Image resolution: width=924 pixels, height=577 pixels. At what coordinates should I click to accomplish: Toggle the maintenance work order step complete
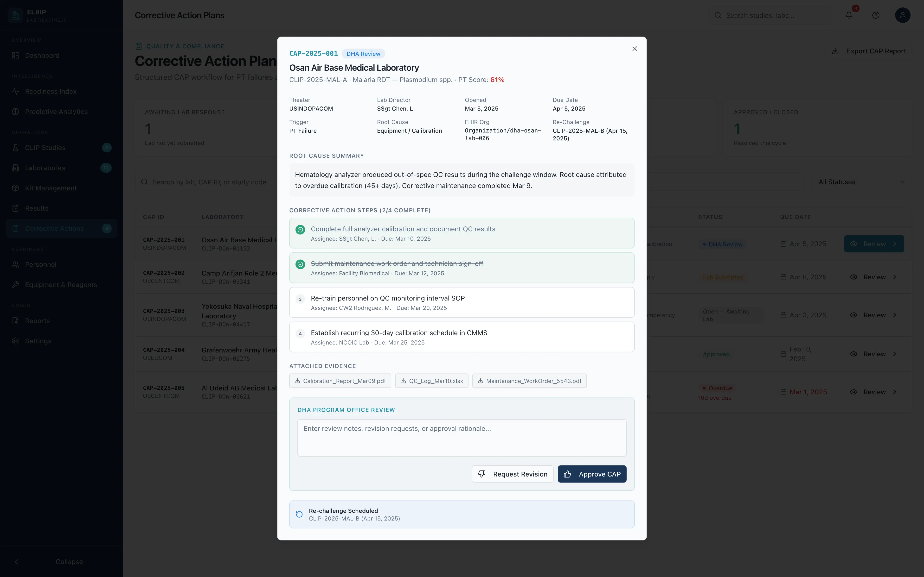pyautogui.click(x=300, y=264)
